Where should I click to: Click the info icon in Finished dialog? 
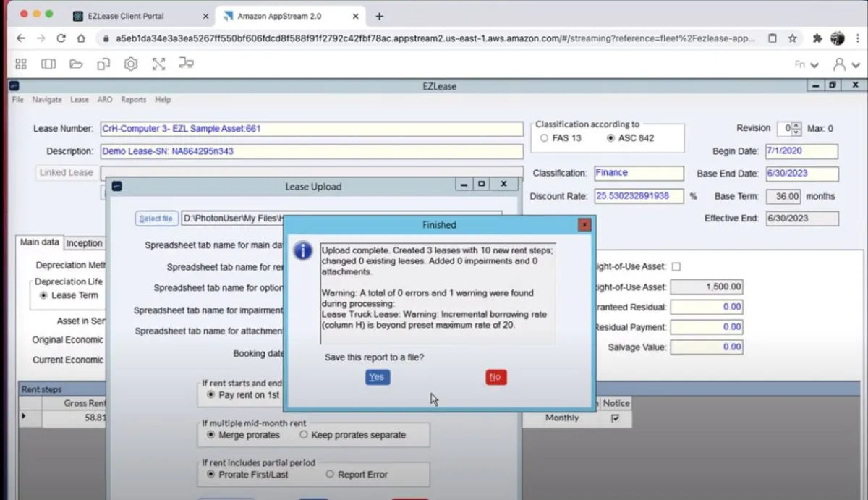tap(302, 251)
